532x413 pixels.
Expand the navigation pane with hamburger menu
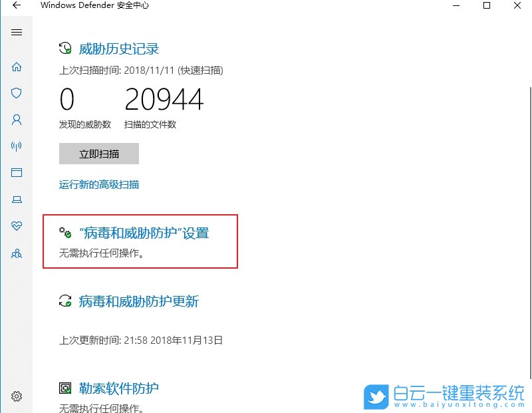coord(16,31)
